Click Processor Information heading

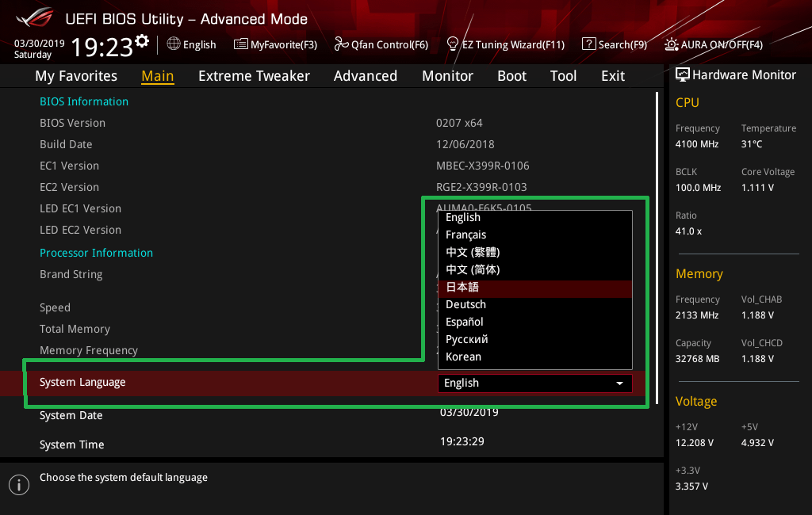pos(96,253)
